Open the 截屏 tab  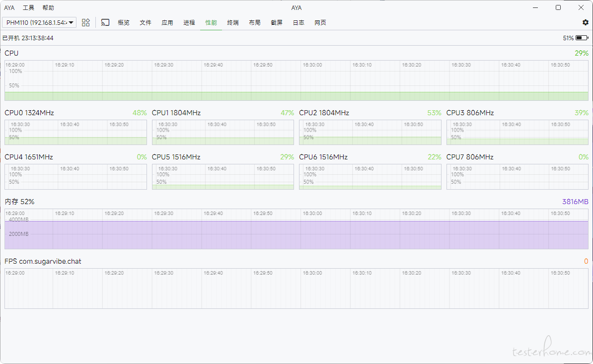click(x=277, y=23)
